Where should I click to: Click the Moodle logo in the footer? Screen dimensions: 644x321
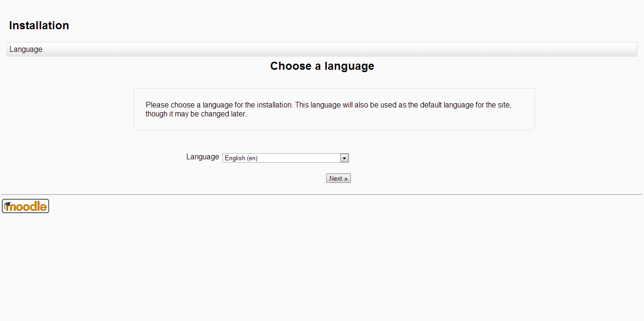pos(25,206)
